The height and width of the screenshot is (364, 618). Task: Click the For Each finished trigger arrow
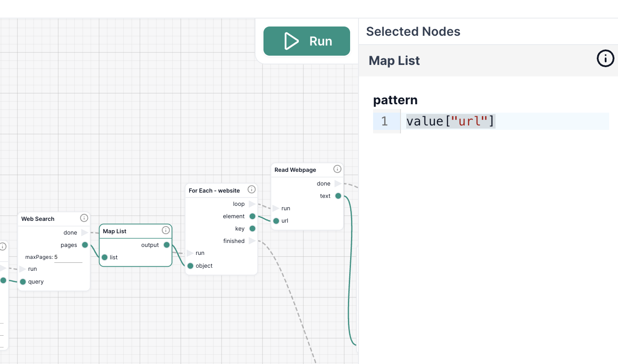[x=252, y=241]
